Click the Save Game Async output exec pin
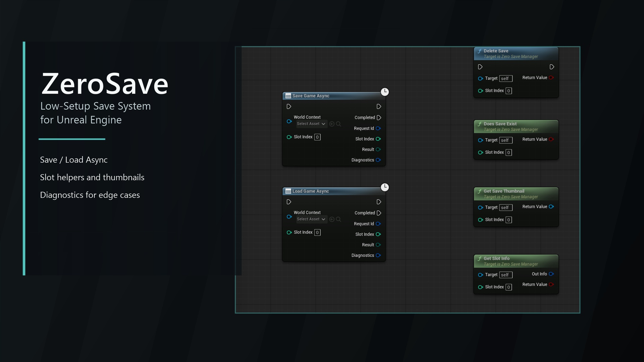 [379, 107]
